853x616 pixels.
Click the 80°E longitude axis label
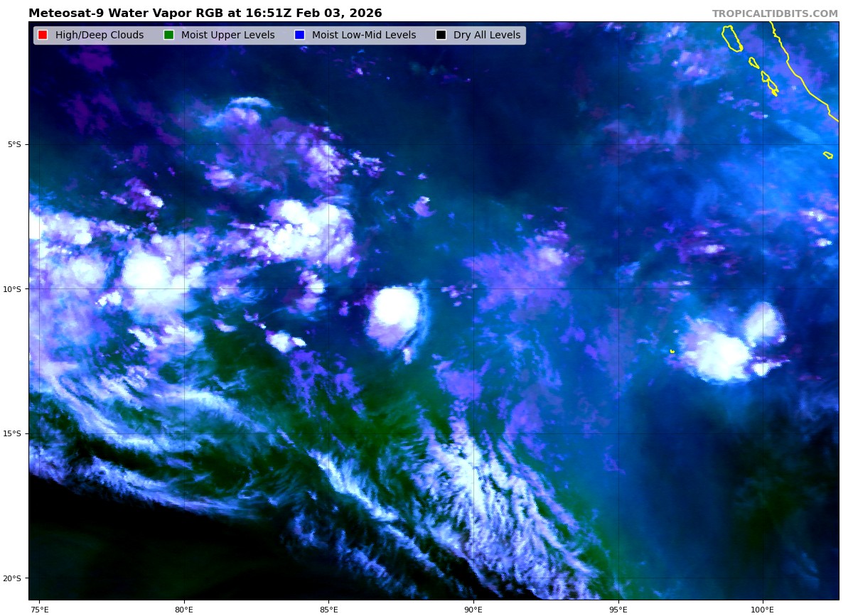coord(183,609)
